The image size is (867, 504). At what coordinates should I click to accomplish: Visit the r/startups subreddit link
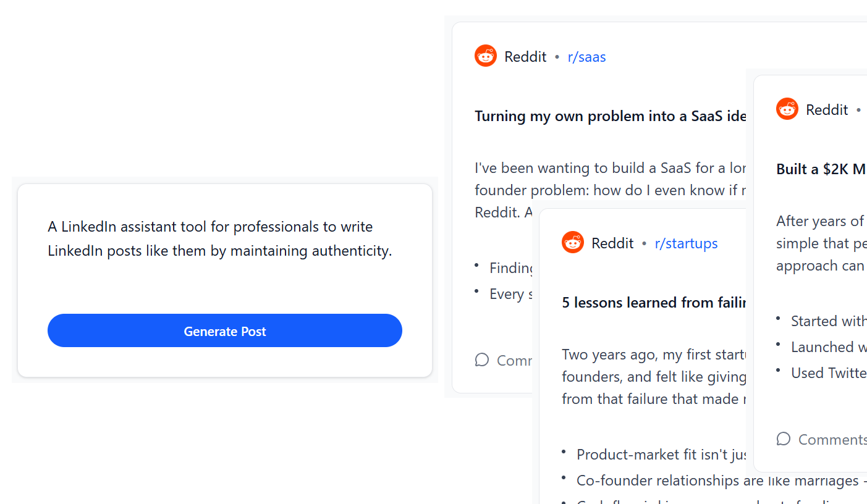point(686,243)
